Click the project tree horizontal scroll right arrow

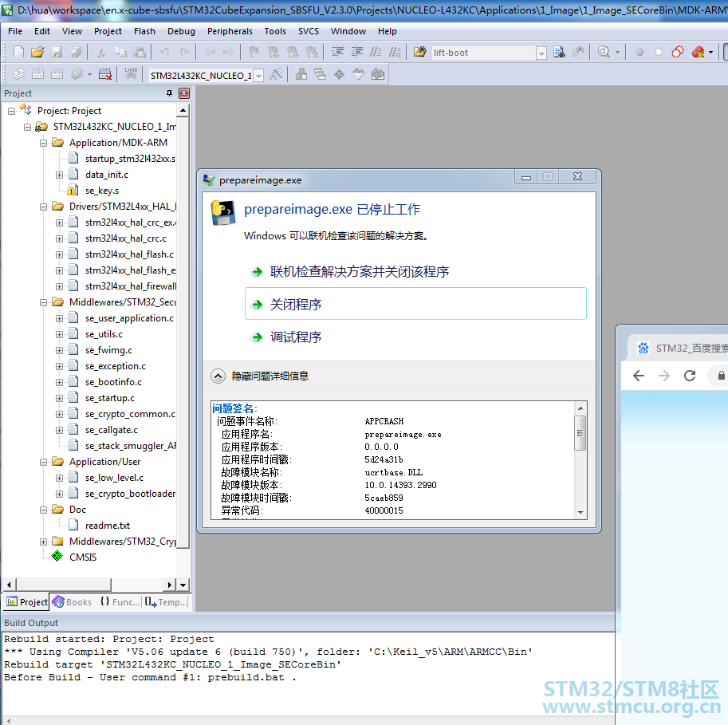tap(170, 585)
